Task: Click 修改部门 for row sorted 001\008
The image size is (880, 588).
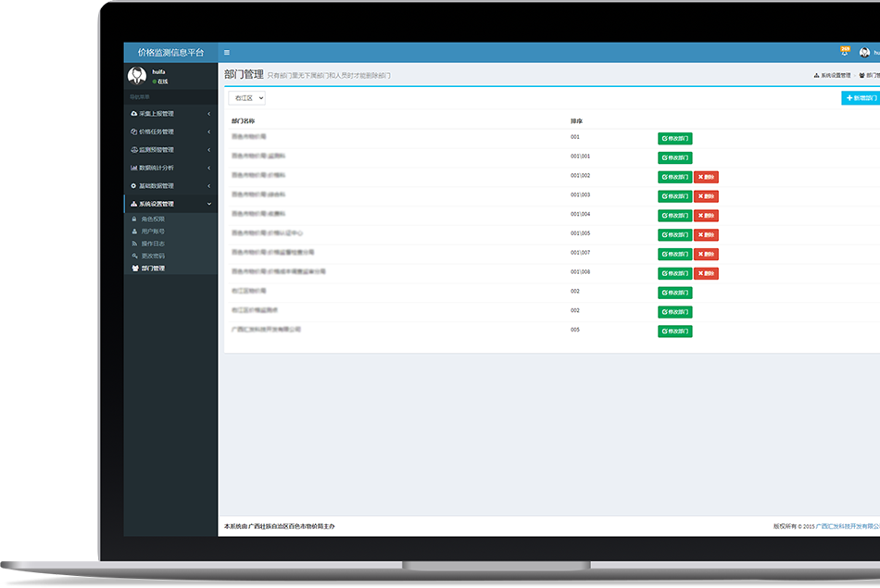Action: click(x=674, y=273)
